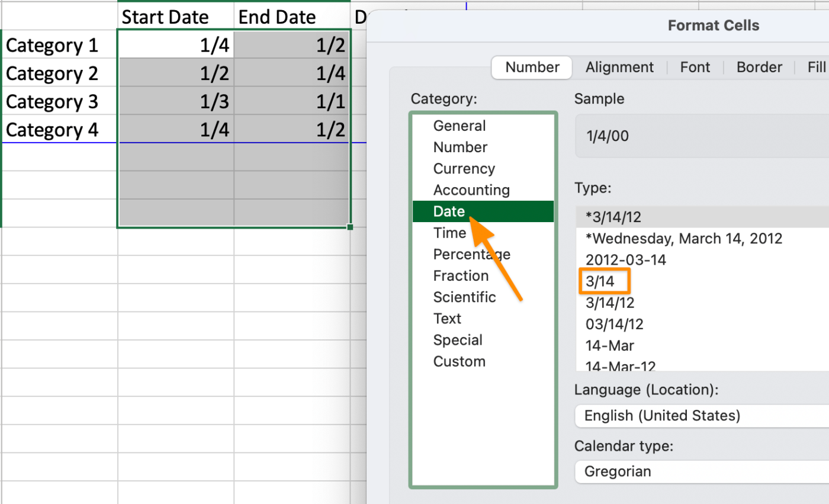
Task: Select Category 3 End Date cell
Action: (x=292, y=101)
